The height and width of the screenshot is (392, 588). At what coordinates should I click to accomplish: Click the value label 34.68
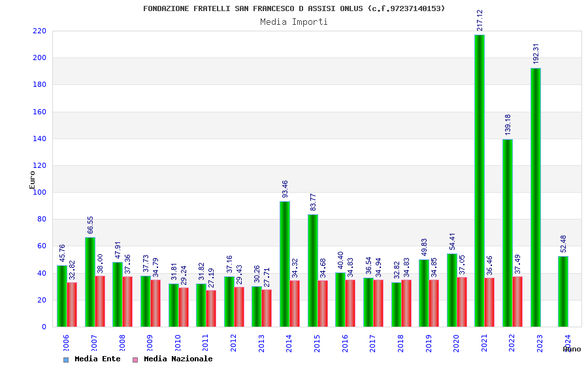323,269
